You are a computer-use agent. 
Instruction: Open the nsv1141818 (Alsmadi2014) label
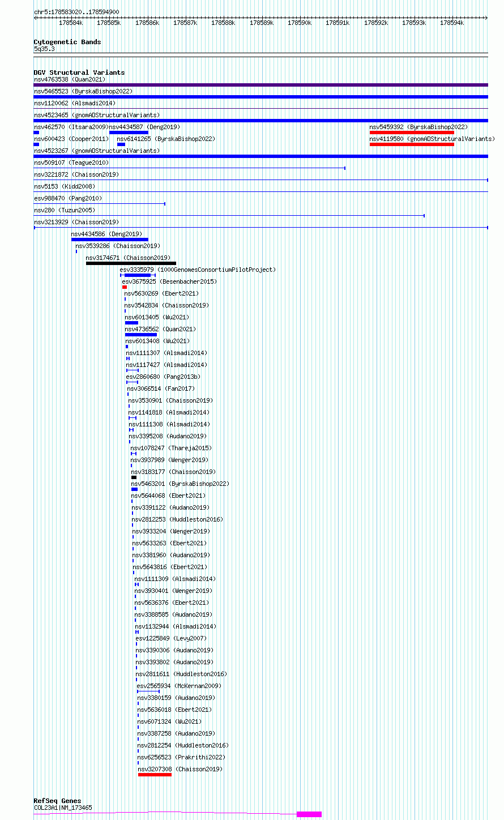tap(169, 412)
